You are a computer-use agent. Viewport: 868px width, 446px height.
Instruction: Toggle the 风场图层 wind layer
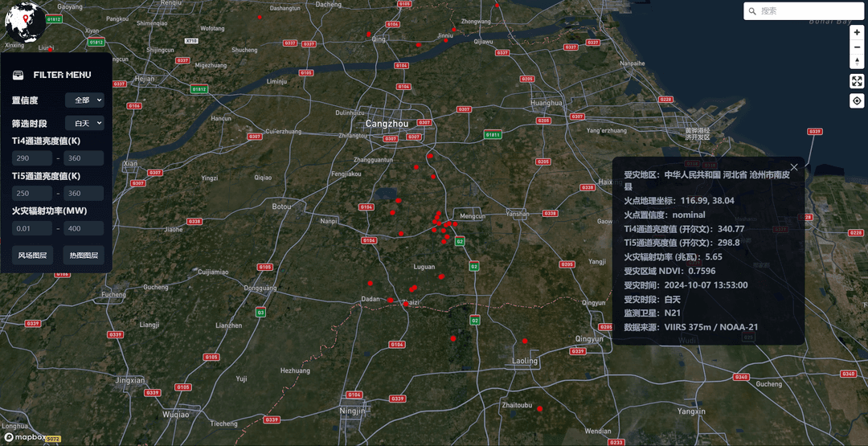(32, 255)
